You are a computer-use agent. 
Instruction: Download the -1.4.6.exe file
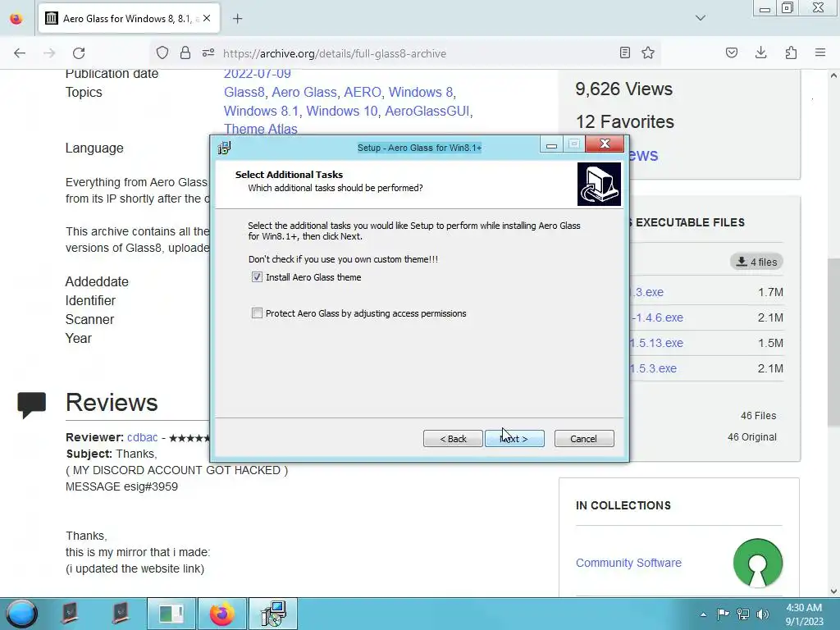click(657, 317)
